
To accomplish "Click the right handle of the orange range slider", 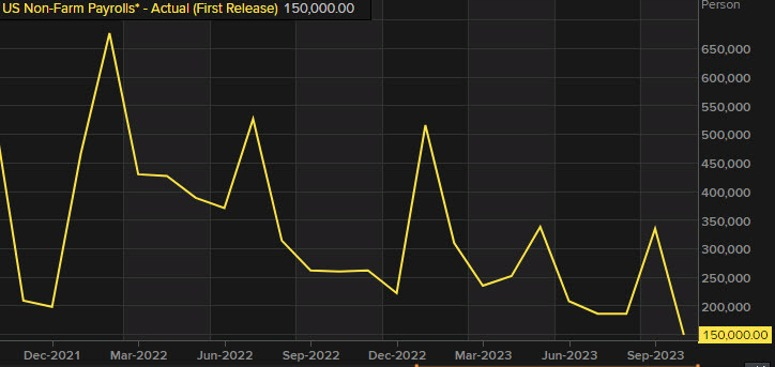I will point(698,365).
